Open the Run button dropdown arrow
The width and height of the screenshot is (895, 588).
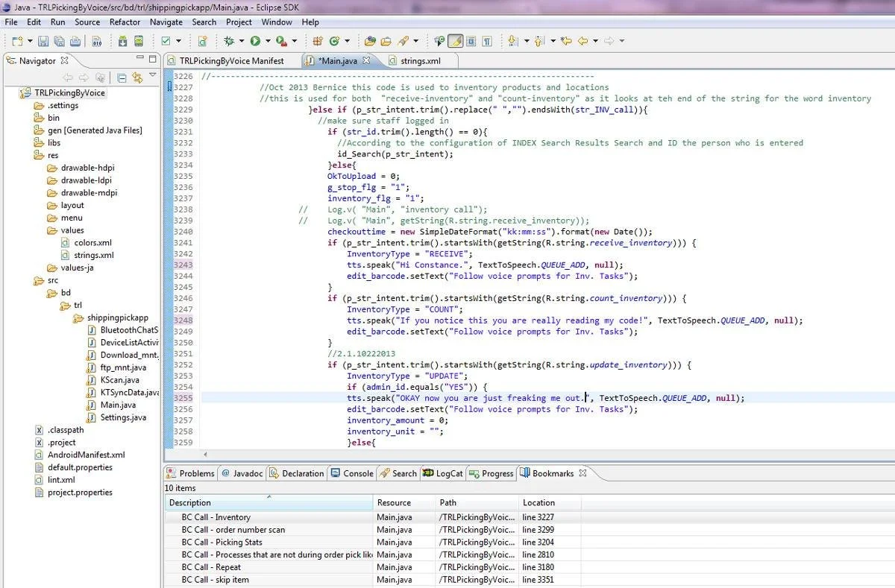click(x=267, y=42)
